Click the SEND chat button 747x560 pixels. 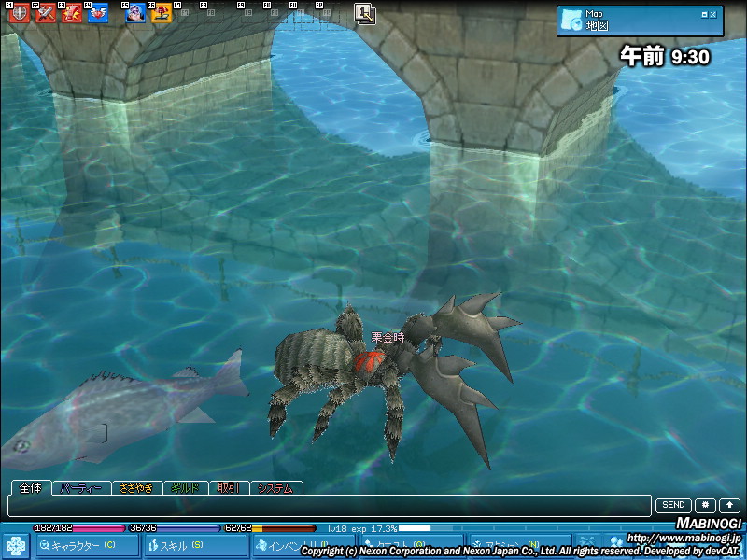[673, 505]
